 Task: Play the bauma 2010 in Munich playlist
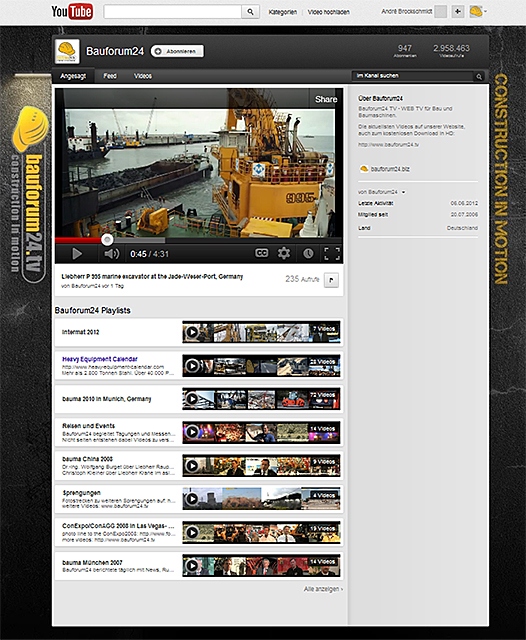[192, 399]
